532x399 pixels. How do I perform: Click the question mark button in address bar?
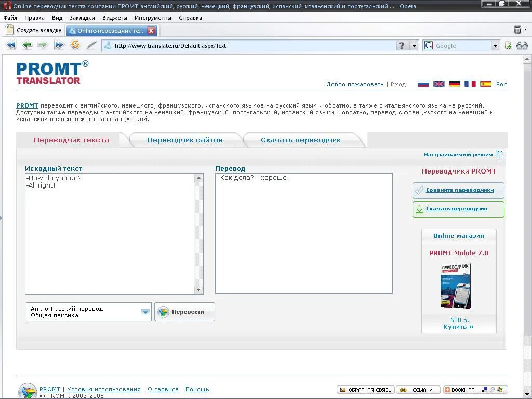[402, 46]
